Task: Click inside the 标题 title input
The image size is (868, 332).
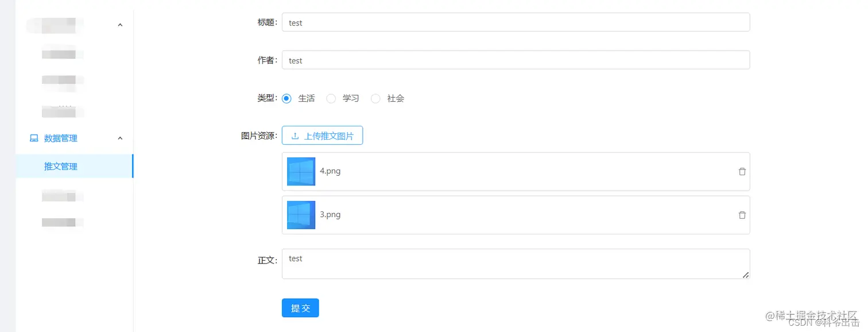Action: [515, 22]
